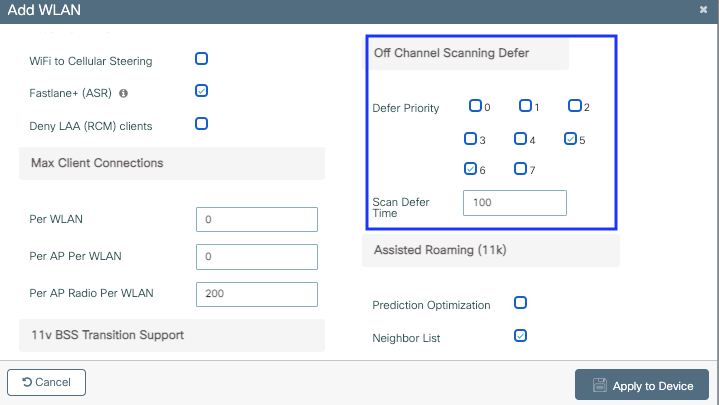
Task: Click the Per WLAN input field
Action: click(x=257, y=219)
